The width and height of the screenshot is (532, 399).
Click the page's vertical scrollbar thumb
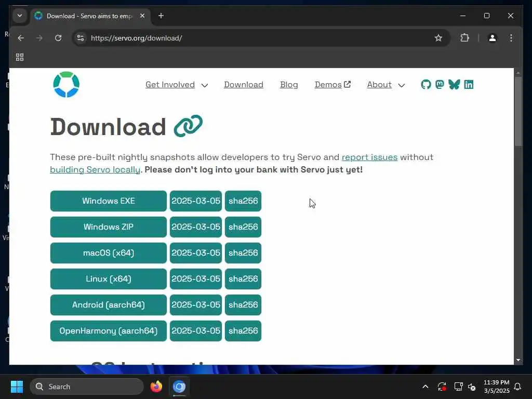click(x=518, y=112)
